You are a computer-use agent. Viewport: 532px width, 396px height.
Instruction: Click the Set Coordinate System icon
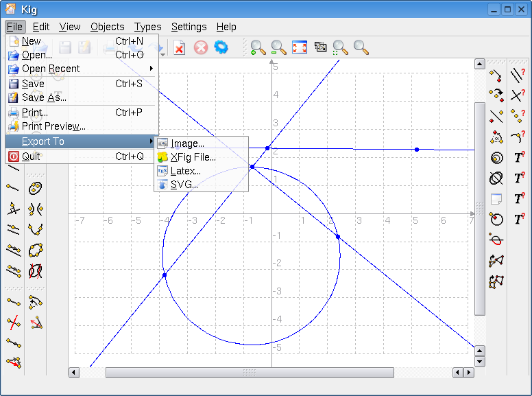(320, 47)
